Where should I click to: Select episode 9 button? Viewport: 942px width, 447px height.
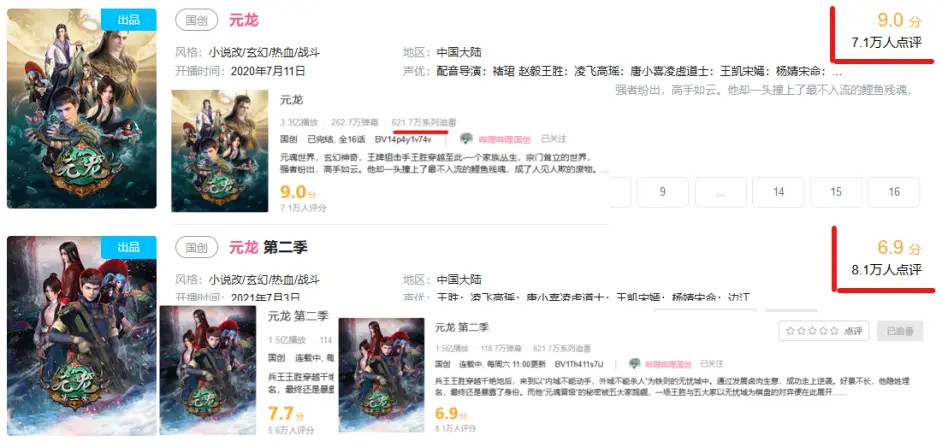pyautogui.click(x=662, y=192)
